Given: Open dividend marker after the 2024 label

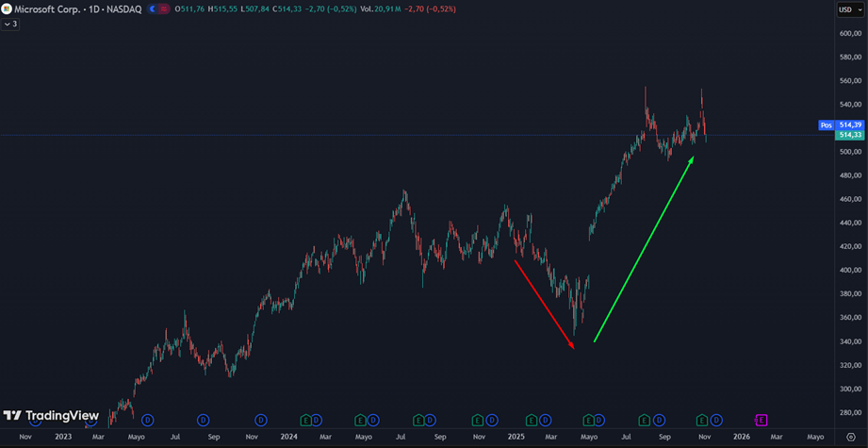Looking at the screenshot, I should pyautogui.click(x=316, y=421).
